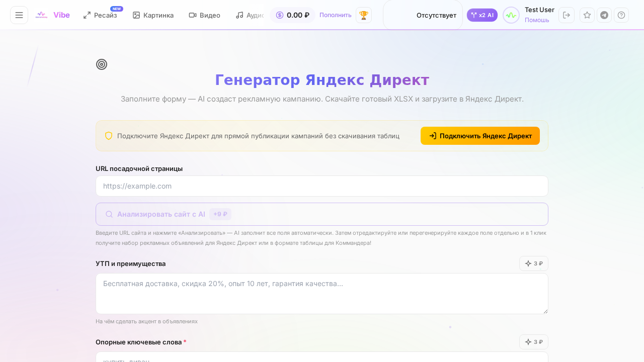Screen dimensions: 644x362
Task: Open the Telegram icon
Action: (604, 15)
